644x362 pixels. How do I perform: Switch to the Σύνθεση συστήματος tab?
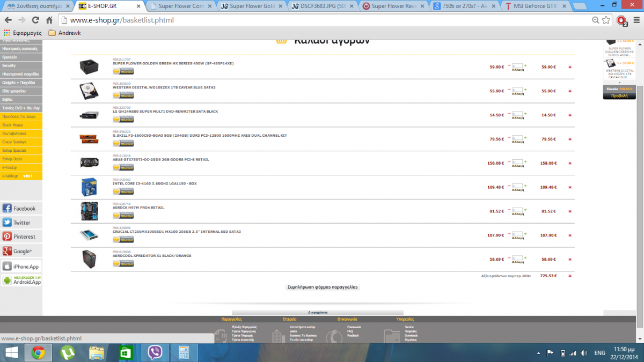[x=36, y=6]
